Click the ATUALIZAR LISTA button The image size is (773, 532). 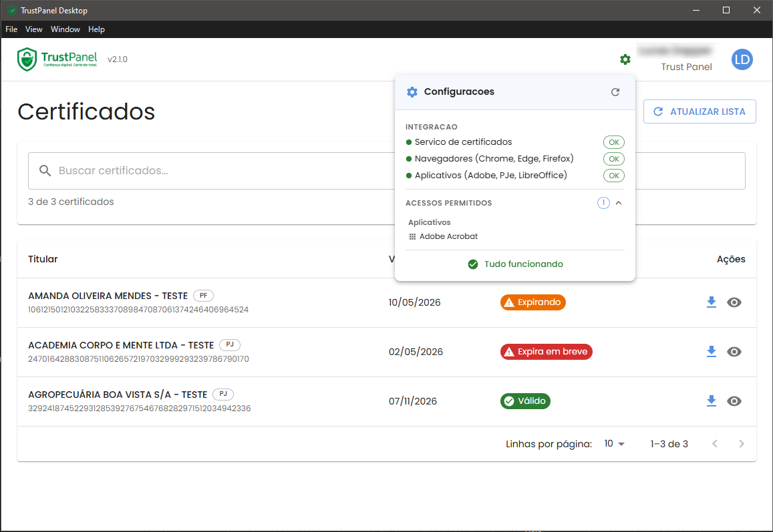click(700, 112)
